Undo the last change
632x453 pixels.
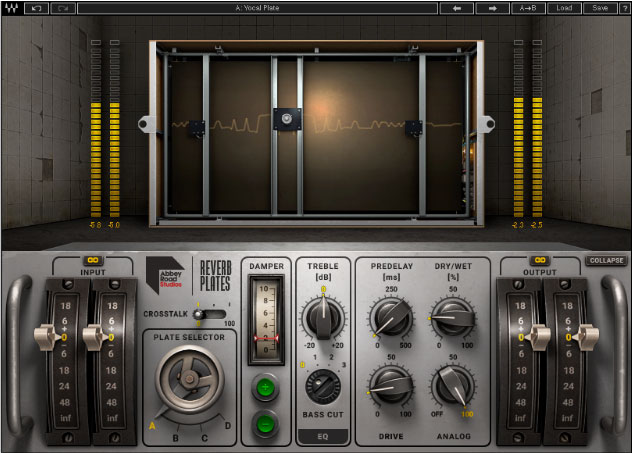click(36, 8)
